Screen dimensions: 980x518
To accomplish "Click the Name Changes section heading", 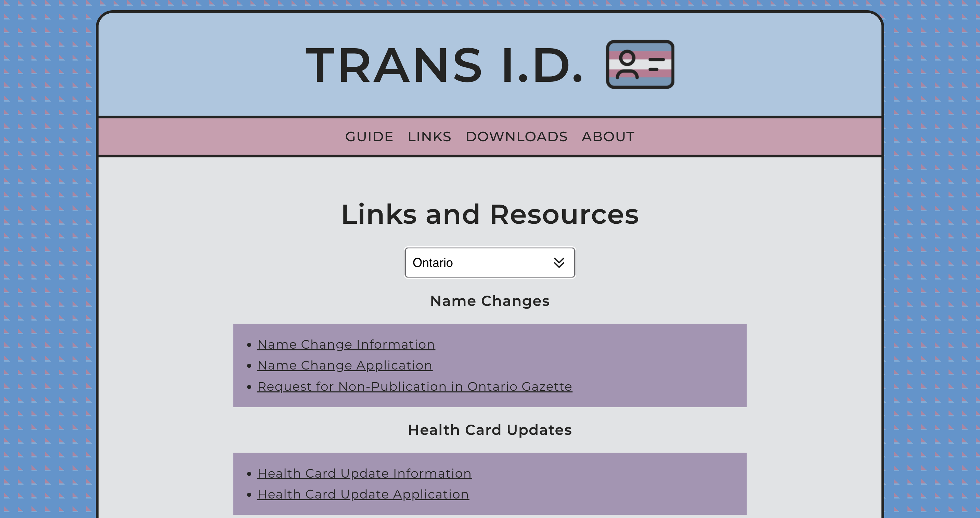I will point(489,301).
